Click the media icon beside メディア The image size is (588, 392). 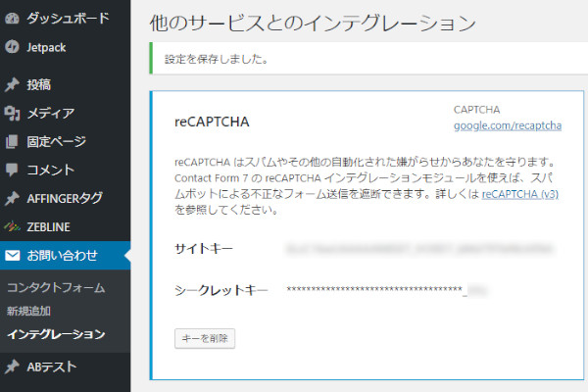coord(12,113)
